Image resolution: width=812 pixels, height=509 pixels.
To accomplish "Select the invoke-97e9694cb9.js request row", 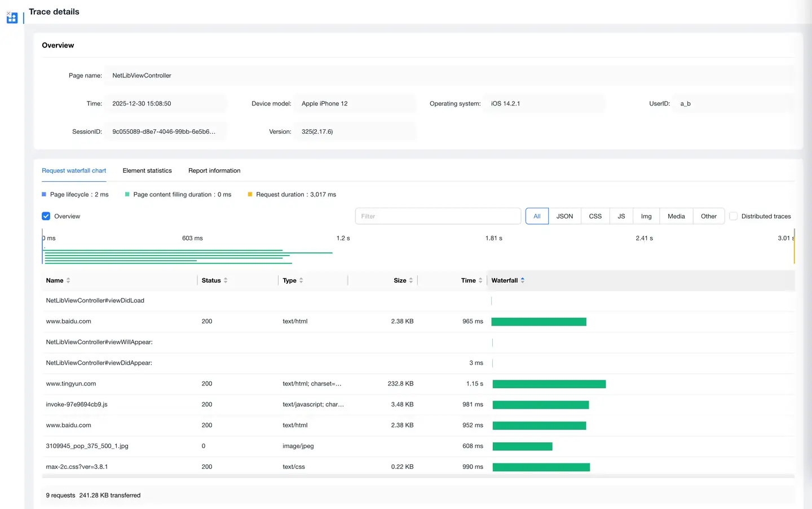I will click(77, 405).
